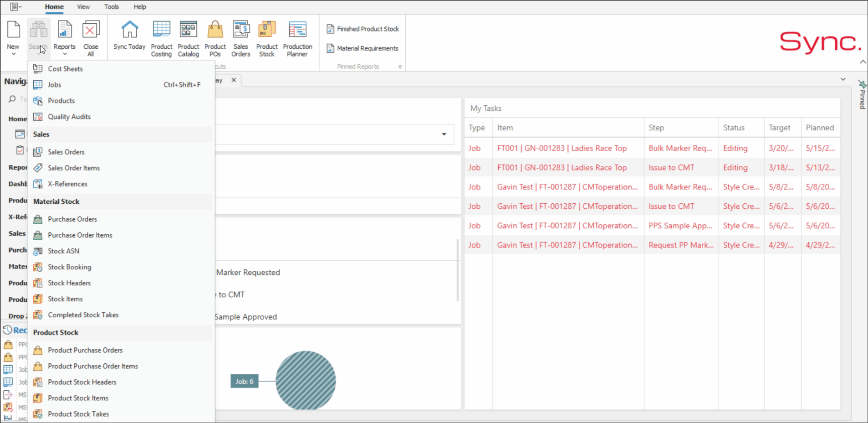Select Stock Headers menu entry
This screenshot has height=423, width=868.
(x=121, y=283)
